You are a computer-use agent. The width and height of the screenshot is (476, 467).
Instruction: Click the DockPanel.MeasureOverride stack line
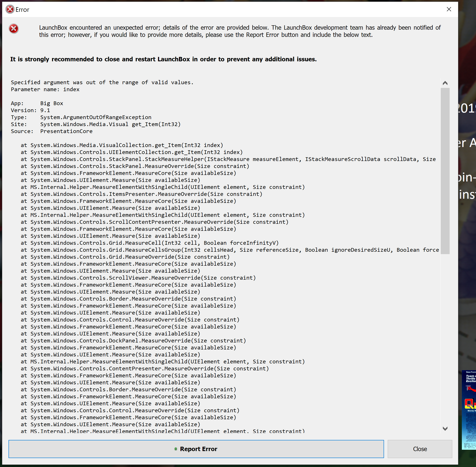(x=133, y=341)
